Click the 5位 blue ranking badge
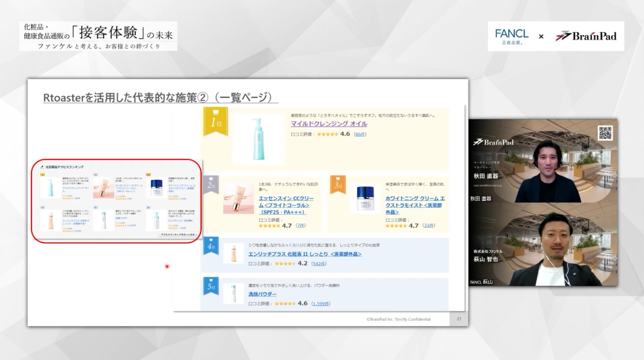Image resolution: width=644 pixels, height=360 pixels. [x=211, y=285]
